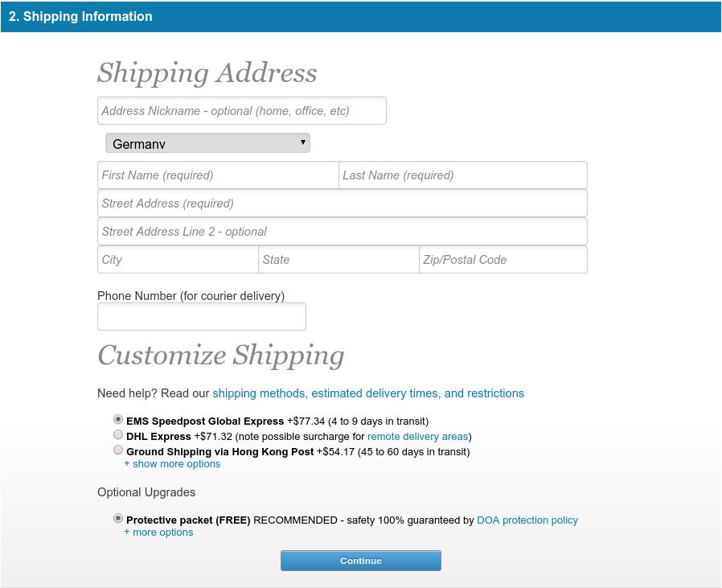Toggle the Protective packet (FREE) upgrade
This screenshot has width=722, height=588.
coord(118,519)
